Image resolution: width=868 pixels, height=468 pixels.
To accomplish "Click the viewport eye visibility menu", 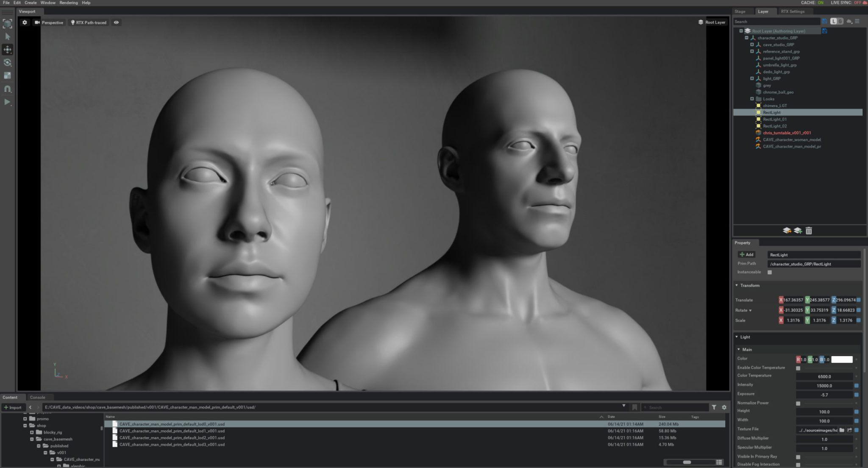I will 116,22.
